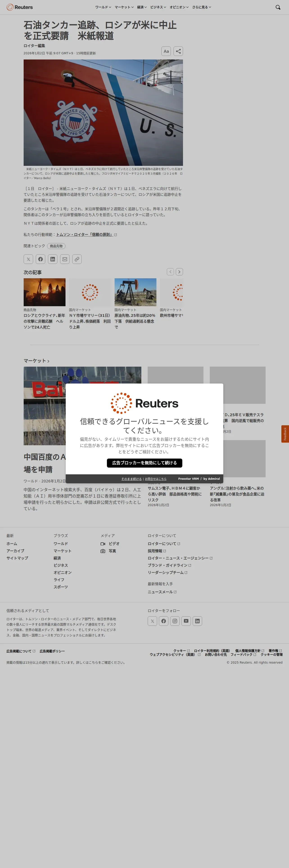This screenshot has width=289, height=868.
Task: Open the リーダーシップチーム link
Action: pyautogui.click(x=167, y=573)
